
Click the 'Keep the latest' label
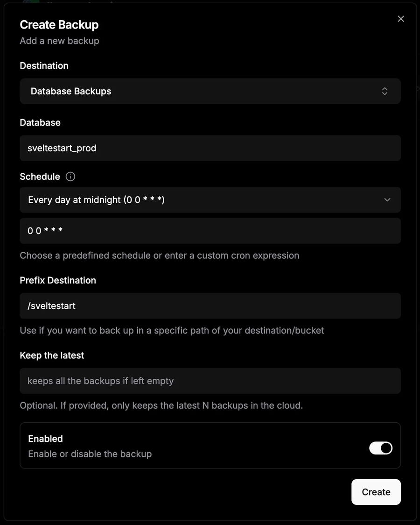[x=52, y=355]
